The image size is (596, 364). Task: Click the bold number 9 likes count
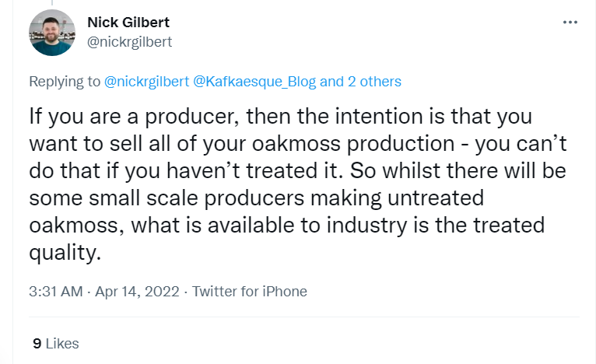click(37, 343)
